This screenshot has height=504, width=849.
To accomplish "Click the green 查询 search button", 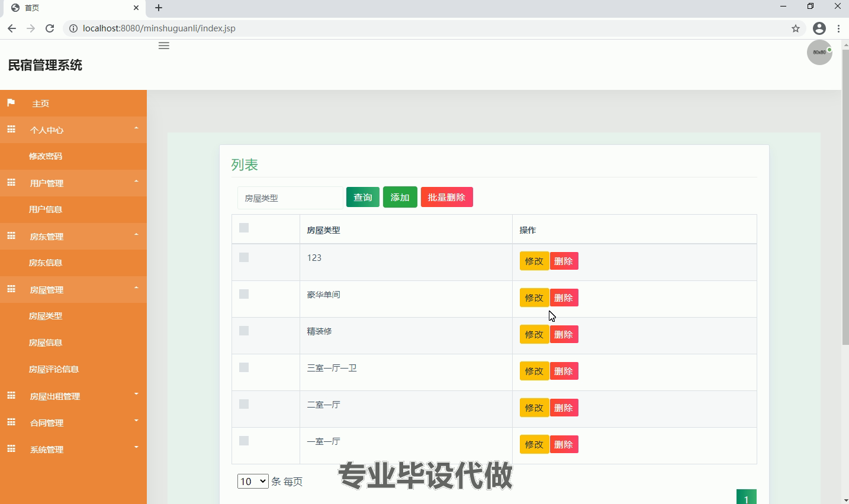I will (363, 197).
